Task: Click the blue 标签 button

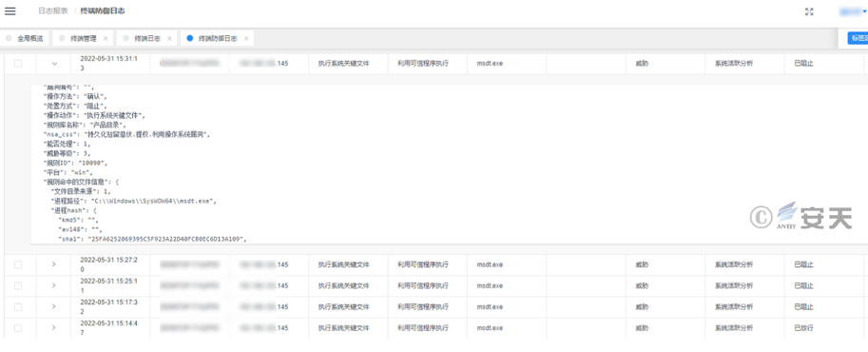Action: click(858, 38)
